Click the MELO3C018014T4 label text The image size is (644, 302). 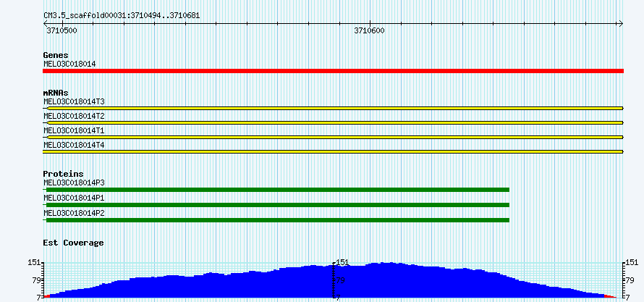click(x=74, y=145)
